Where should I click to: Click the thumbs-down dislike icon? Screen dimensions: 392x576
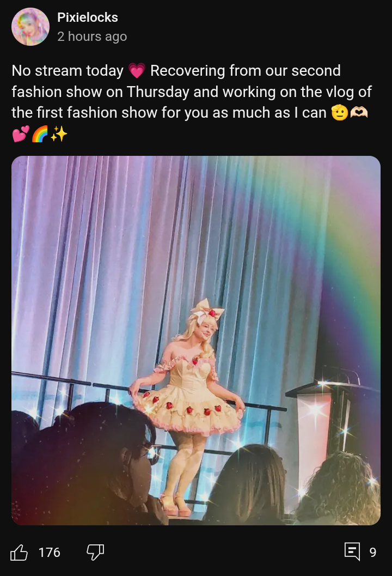tap(95, 552)
